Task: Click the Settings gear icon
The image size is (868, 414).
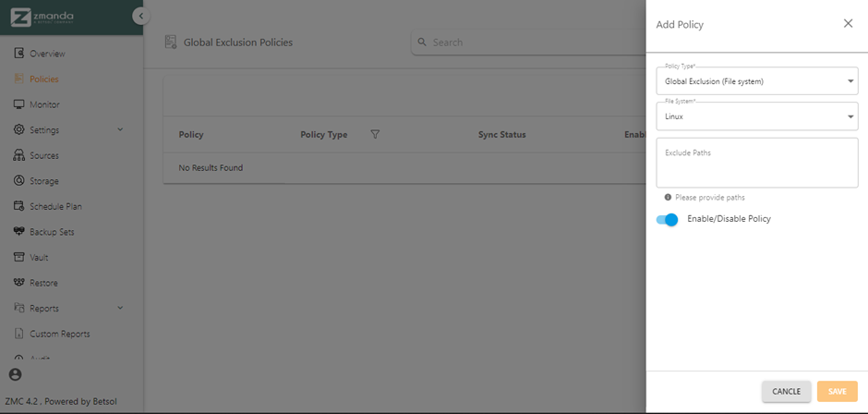Action: tap(18, 130)
